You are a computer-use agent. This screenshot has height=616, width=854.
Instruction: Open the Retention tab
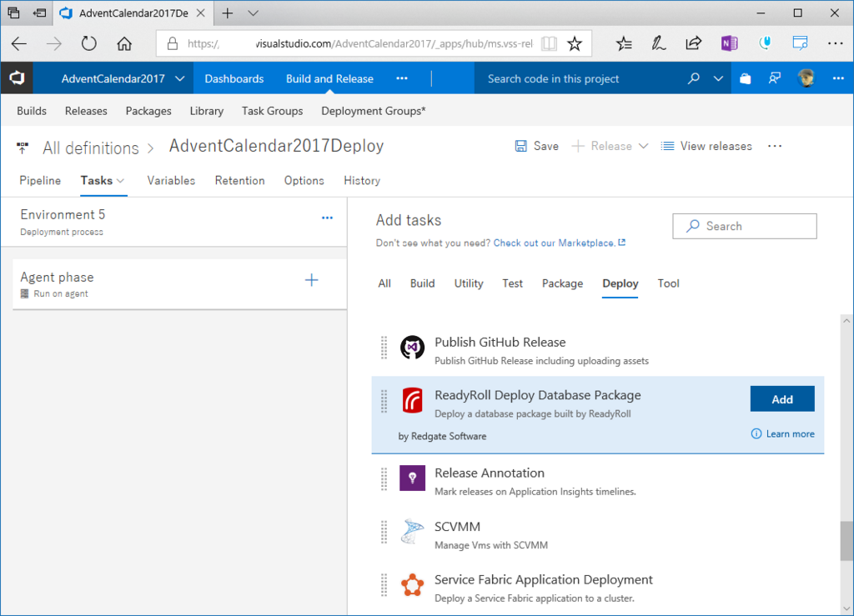(x=239, y=181)
